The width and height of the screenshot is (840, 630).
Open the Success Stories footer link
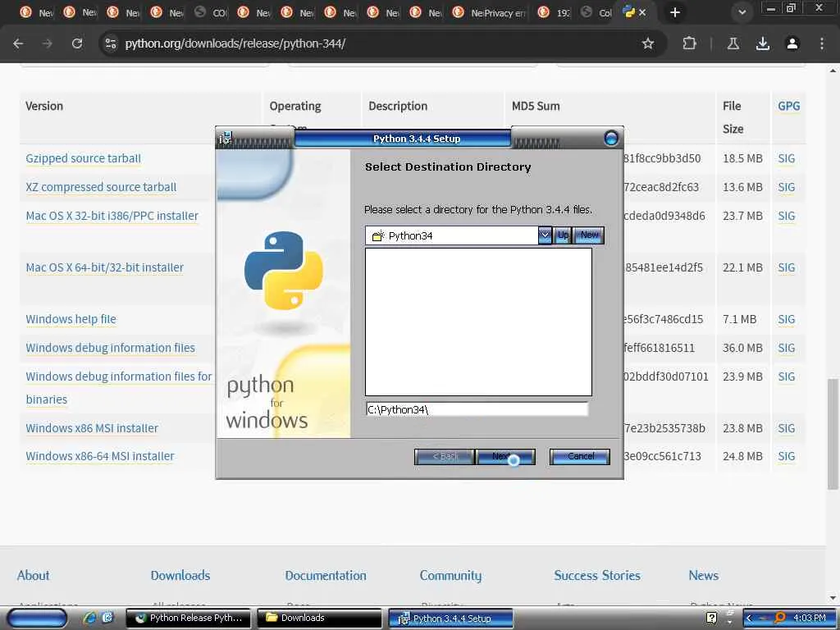pyautogui.click(x=597, y=575)
